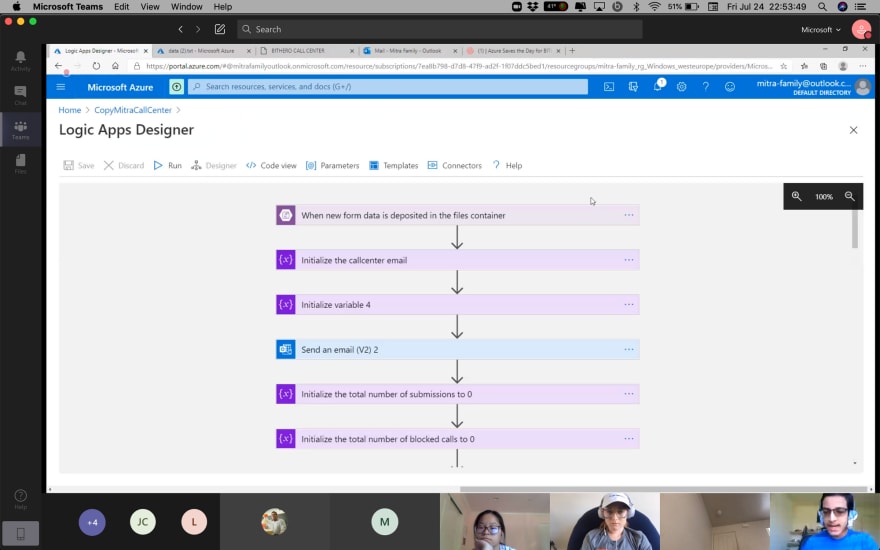The height and width of the screenshot is (550, 880).
Task: Zoom in on the designer canvas
Action: click(796, 196)
